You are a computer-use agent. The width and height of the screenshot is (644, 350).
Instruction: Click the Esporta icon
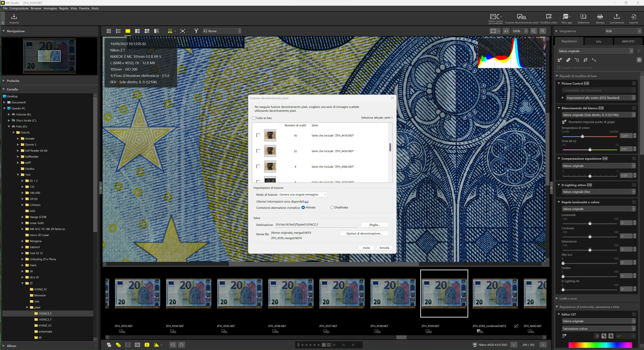633,17
